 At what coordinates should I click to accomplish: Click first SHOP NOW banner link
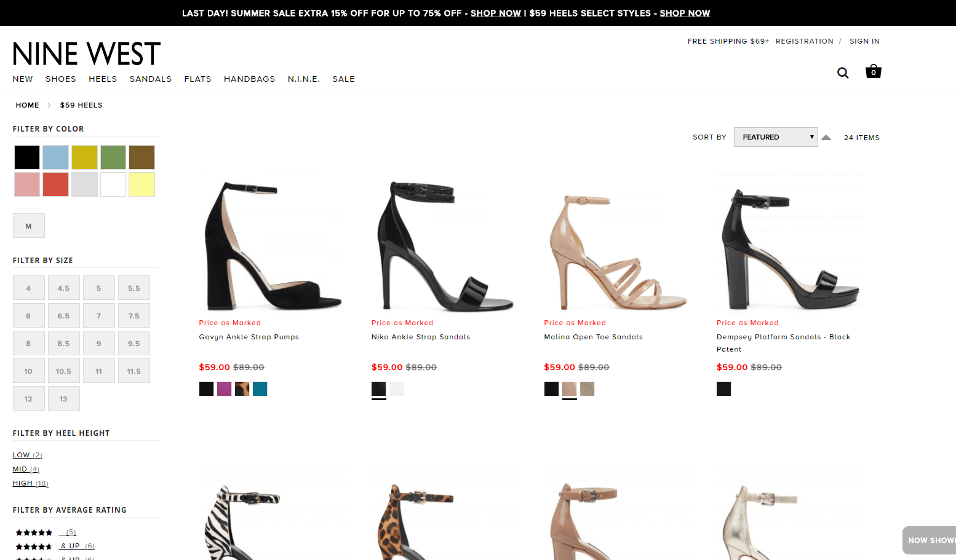tap(496, 14)
